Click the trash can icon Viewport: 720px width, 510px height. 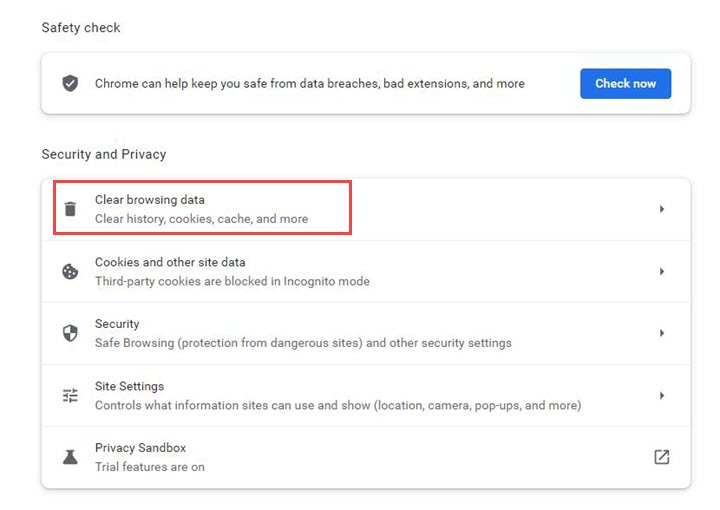tap(70, 209)
